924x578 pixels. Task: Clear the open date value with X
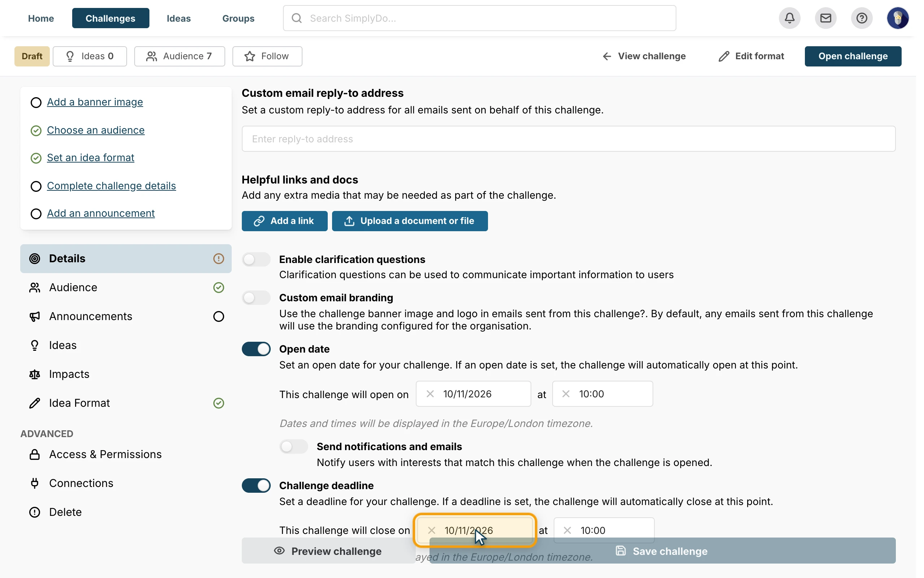pos(430,394)
